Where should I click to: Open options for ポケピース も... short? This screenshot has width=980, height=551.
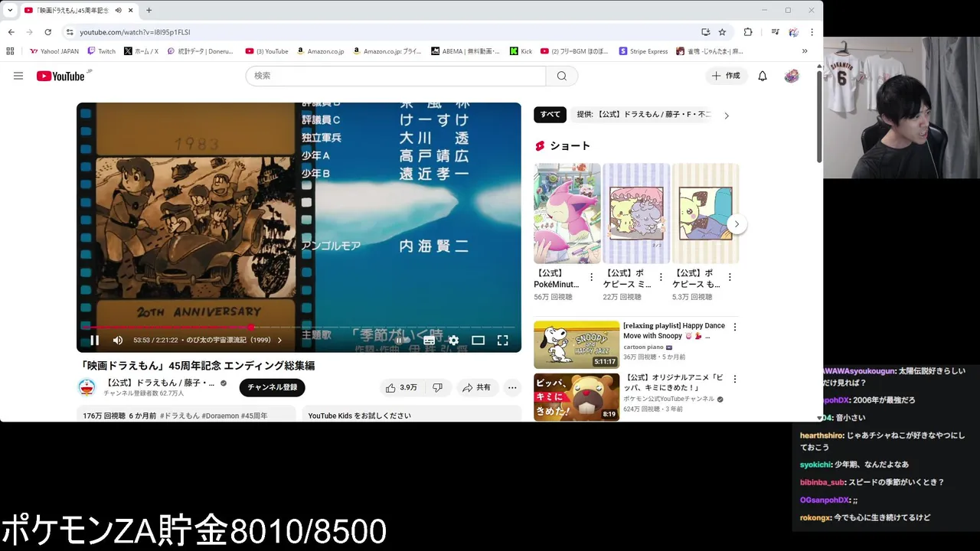tap(730, 277)
